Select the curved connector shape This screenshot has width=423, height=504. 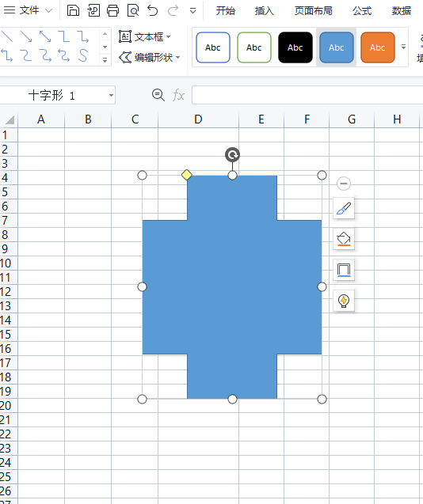(26, 55)
